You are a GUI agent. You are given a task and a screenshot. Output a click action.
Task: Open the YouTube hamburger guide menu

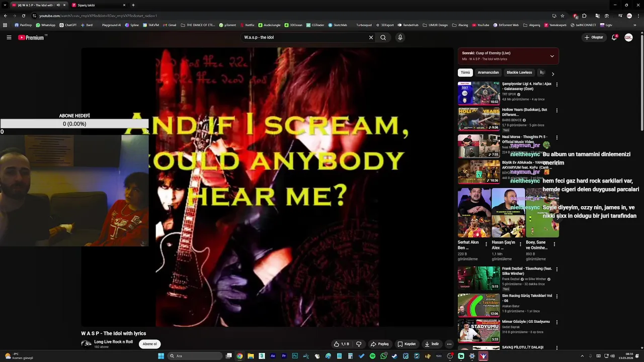(x=9, y=37)
